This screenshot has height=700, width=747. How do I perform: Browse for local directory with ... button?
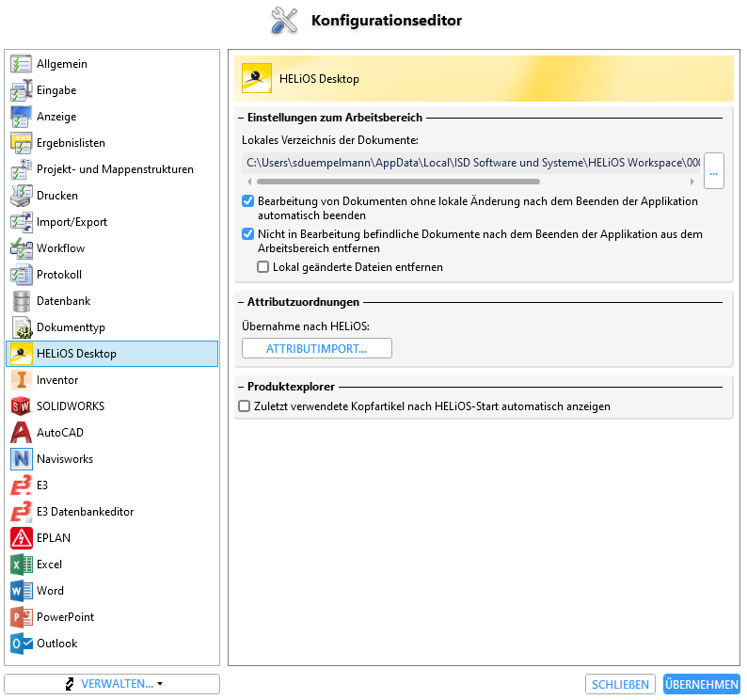pos(714,170)
